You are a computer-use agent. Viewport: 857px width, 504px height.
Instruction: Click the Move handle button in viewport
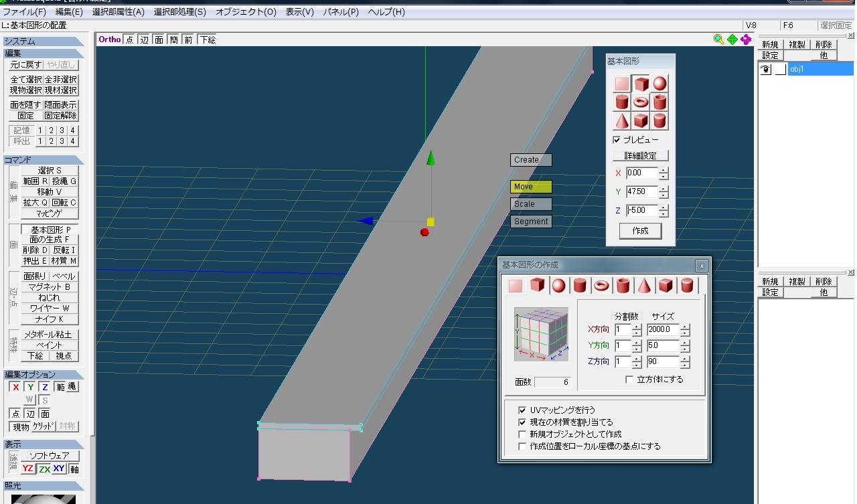coord(531,187)
